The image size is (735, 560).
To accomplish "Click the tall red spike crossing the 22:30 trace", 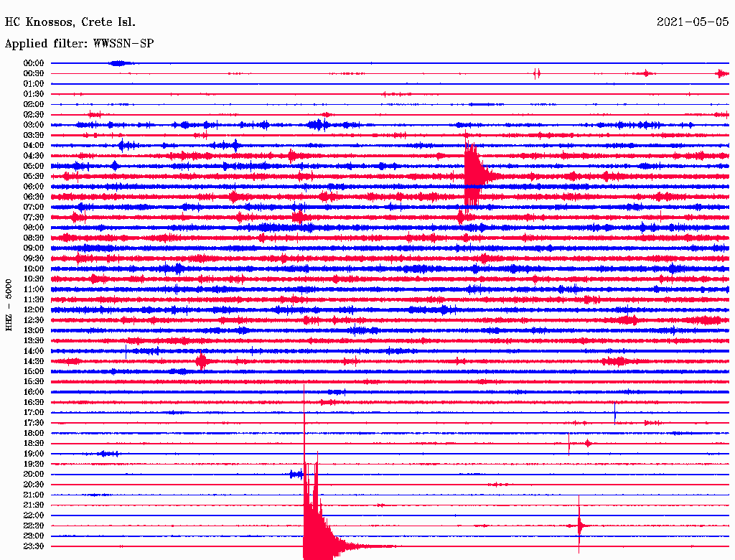I will (579, 524).
